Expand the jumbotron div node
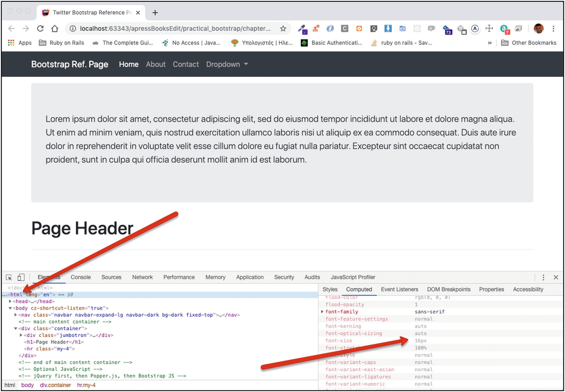Viewport: 565px width, 392px height. pyautogui.click(x=21, y=335)
